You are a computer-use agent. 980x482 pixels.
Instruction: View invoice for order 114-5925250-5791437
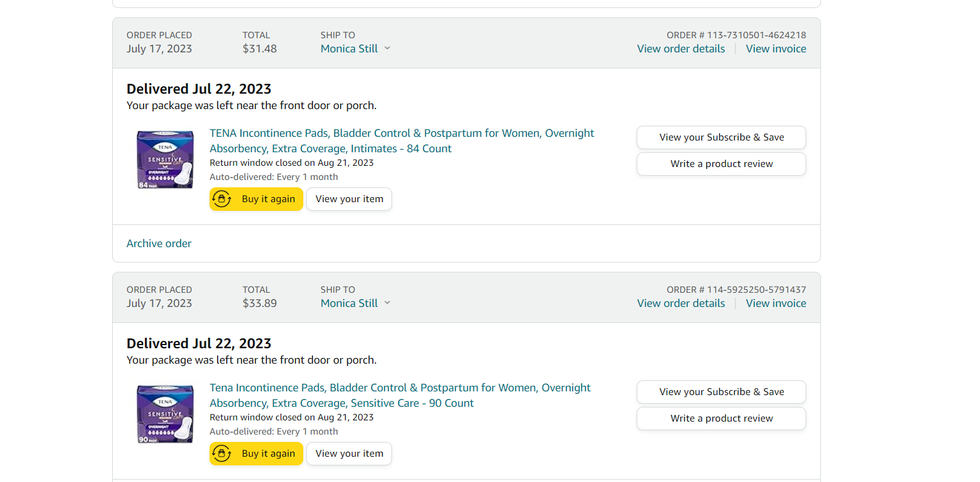[776, 303]
